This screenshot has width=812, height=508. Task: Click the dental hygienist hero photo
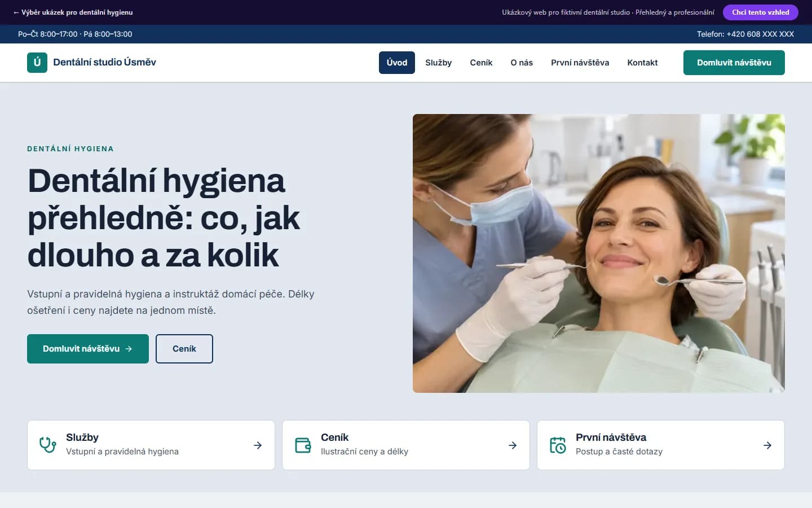[599, 253]
